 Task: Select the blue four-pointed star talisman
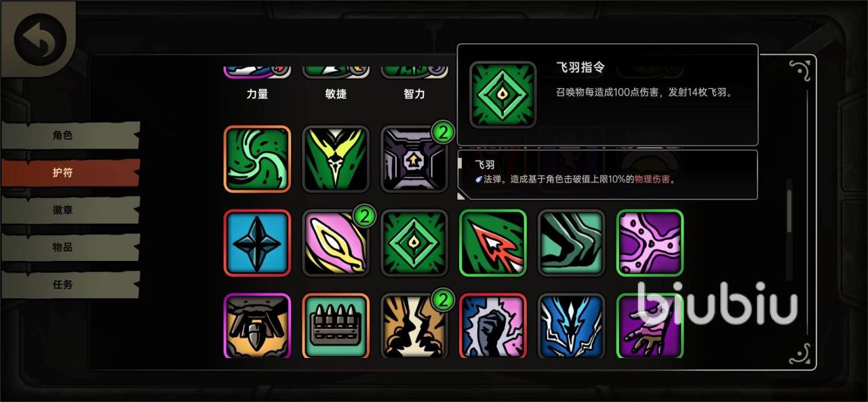tap(257, 243)
